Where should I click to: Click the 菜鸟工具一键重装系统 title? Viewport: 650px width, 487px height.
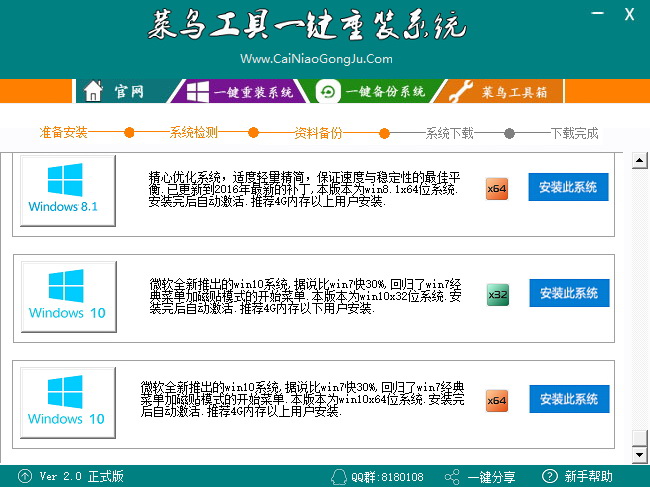(x=307, y=25)
